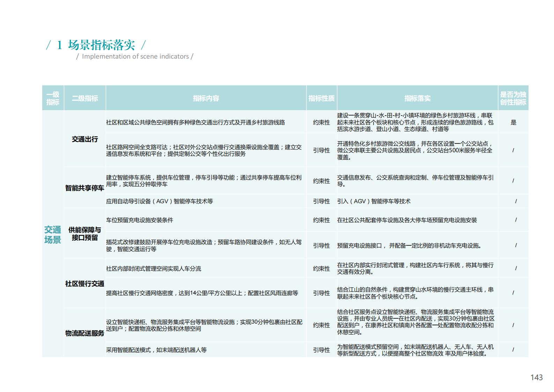This screenshot has height=392, width=554.
Task: Click the '社区慢行交通' category cell
Action: coord(85,284)
